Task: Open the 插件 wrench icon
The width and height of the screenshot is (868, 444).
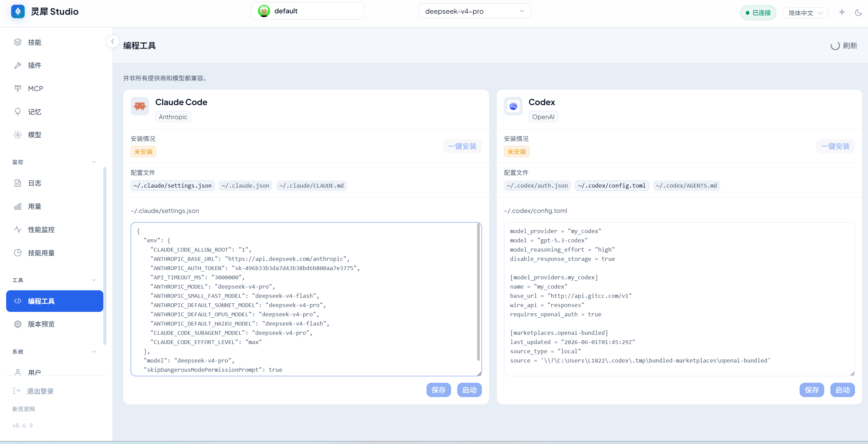Action: 18,65
